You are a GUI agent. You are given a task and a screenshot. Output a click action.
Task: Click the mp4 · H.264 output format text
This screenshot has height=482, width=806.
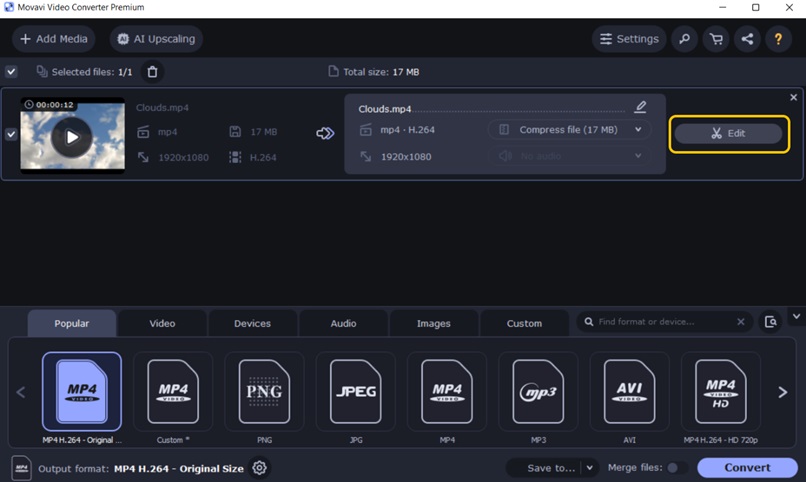(x=408, y=130)
